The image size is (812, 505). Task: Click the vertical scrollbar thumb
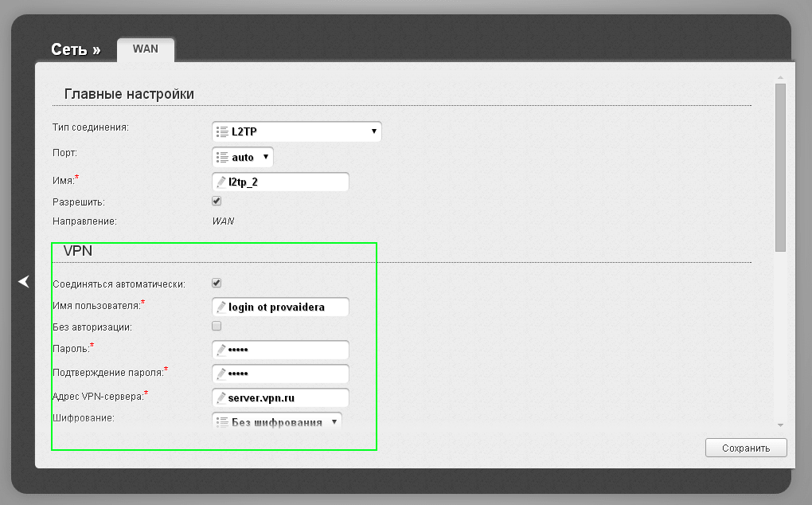coord(780,167)
